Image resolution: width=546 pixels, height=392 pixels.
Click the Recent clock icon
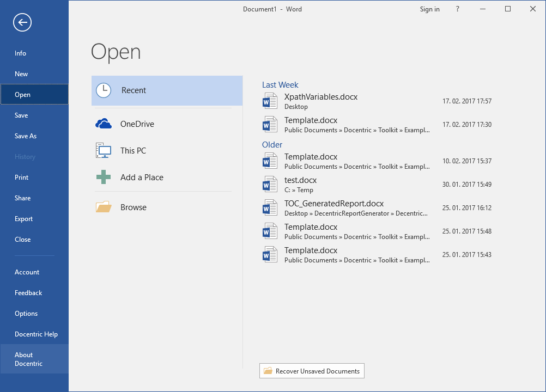tap(104, 90)
